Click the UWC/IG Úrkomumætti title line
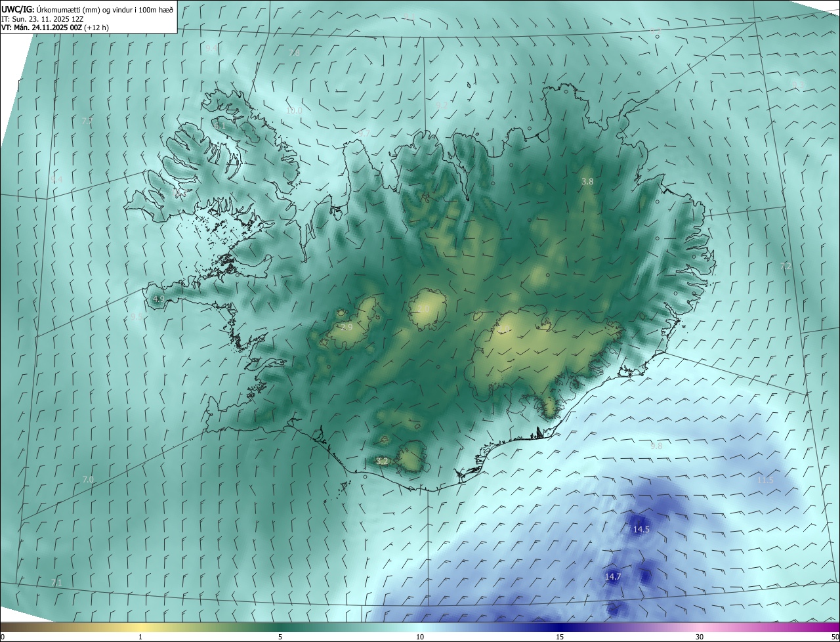This screenshot has width=840, height=642. point(87,9)
